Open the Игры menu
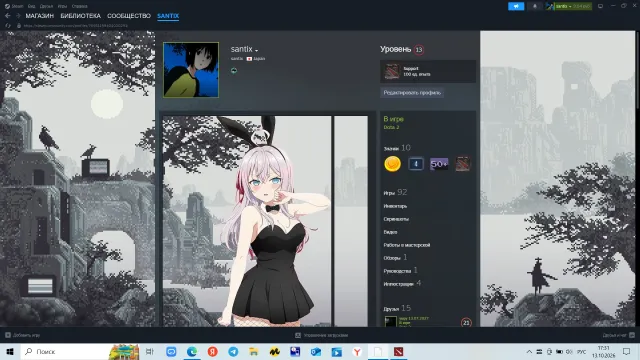640x360 pixels. (x=62, y=6)
